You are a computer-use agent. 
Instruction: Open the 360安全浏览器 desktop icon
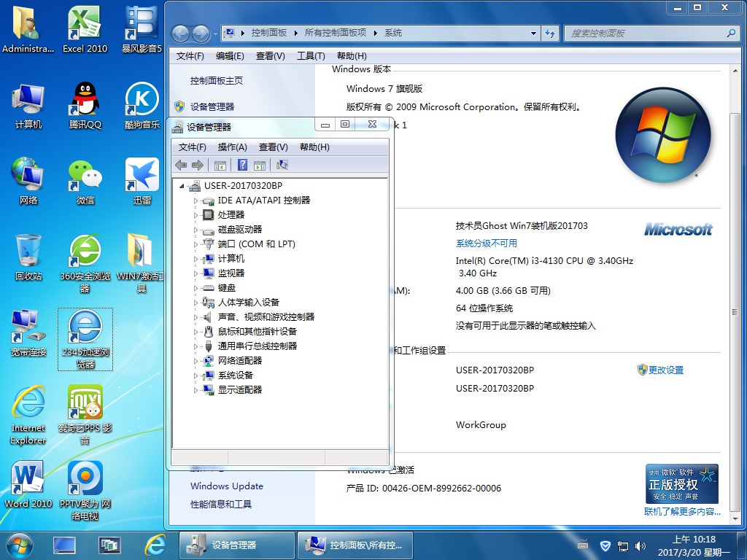[x=85, y=263]
